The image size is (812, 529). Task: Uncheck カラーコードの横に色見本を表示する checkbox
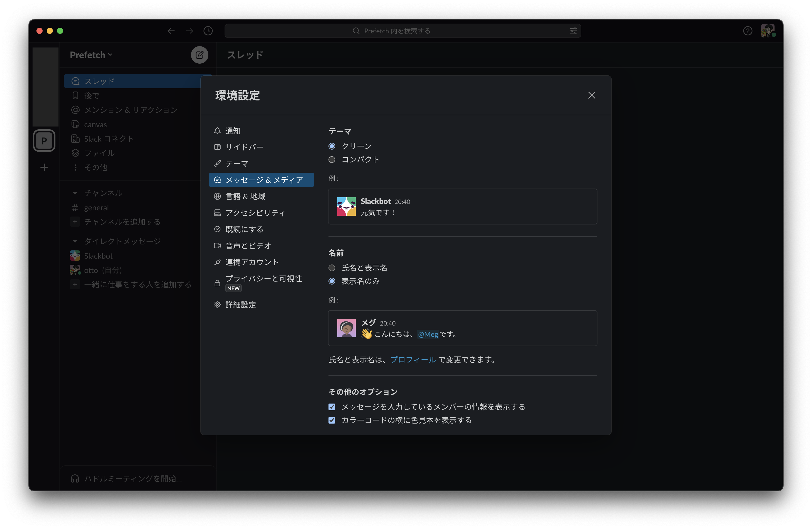click(x=332, y=420)
